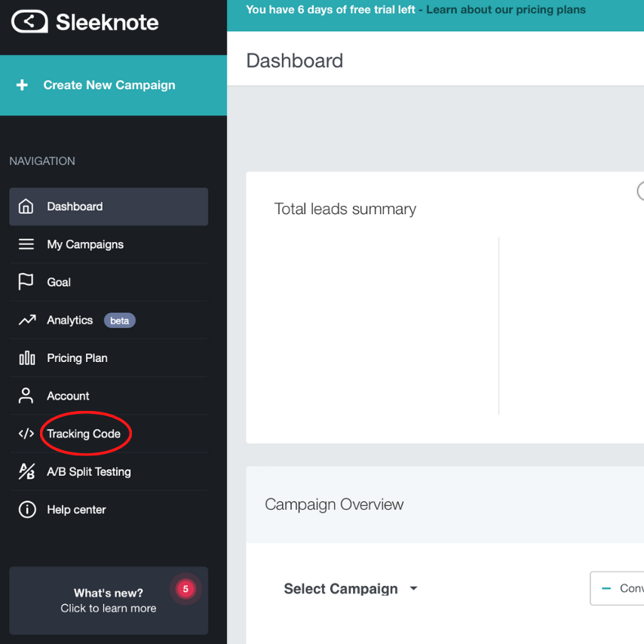The image size is (644, 644).
Task: Click the Analytics trend arrow icon
Action: [27, 320]
